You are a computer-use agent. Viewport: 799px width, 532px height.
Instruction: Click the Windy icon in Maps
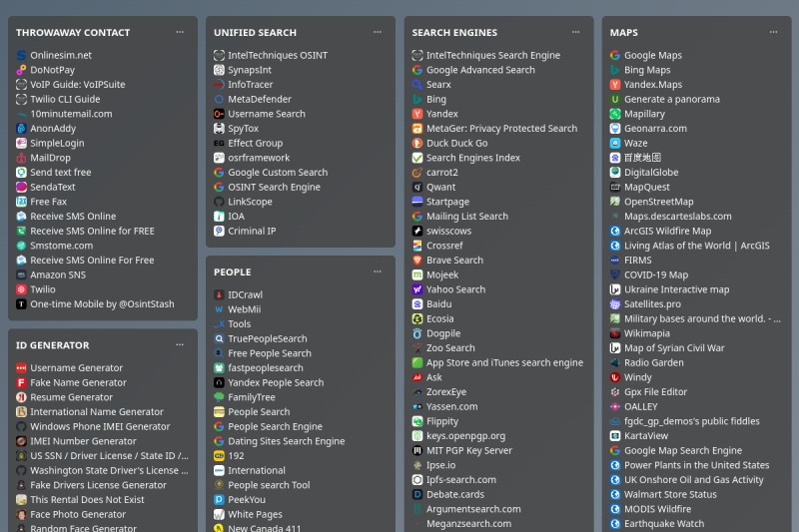click(x=615, y=377)
